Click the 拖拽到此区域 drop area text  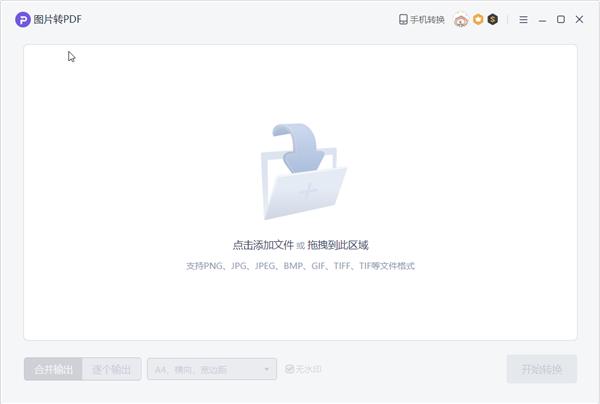tap(338, 245)
